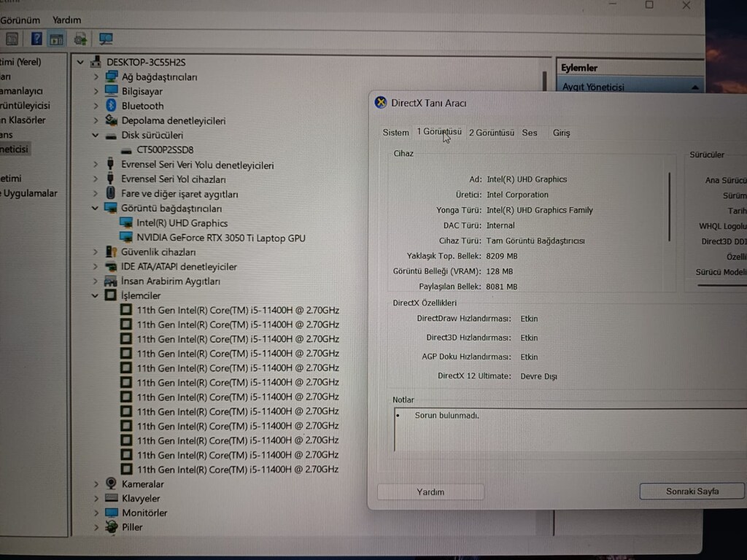Click the Monitörler category icon
Screen dimensions: 747x560
coord(112,513)
